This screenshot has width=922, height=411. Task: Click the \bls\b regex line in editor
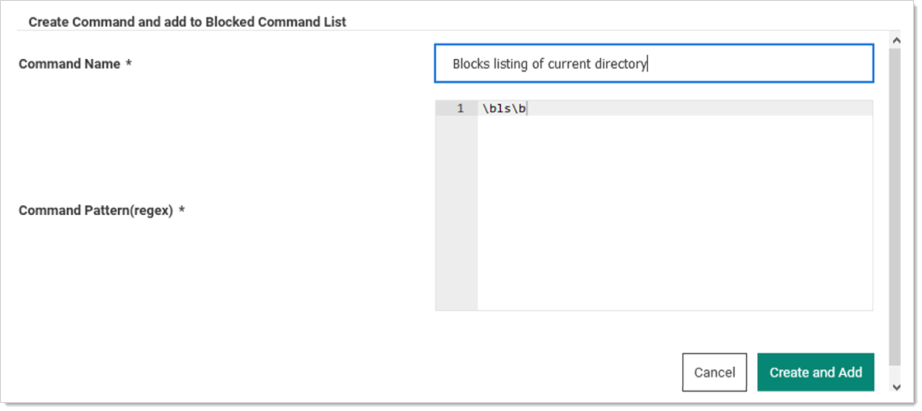click(504, 108)
